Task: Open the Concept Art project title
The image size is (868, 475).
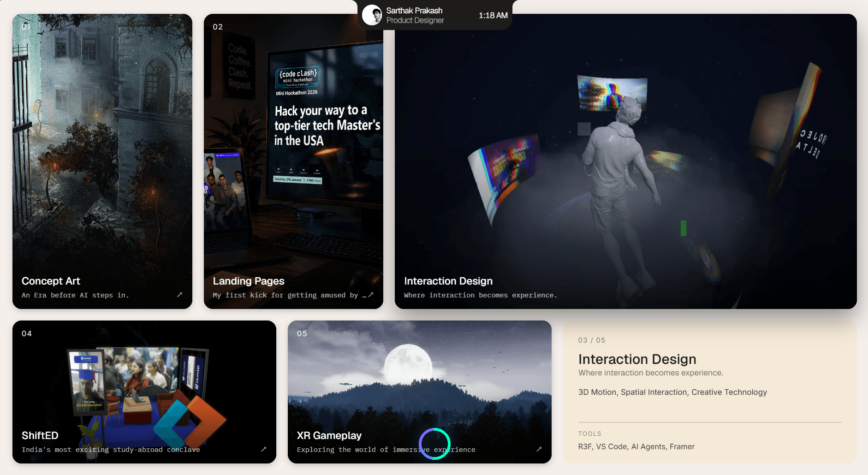Action: coord(51,281)
